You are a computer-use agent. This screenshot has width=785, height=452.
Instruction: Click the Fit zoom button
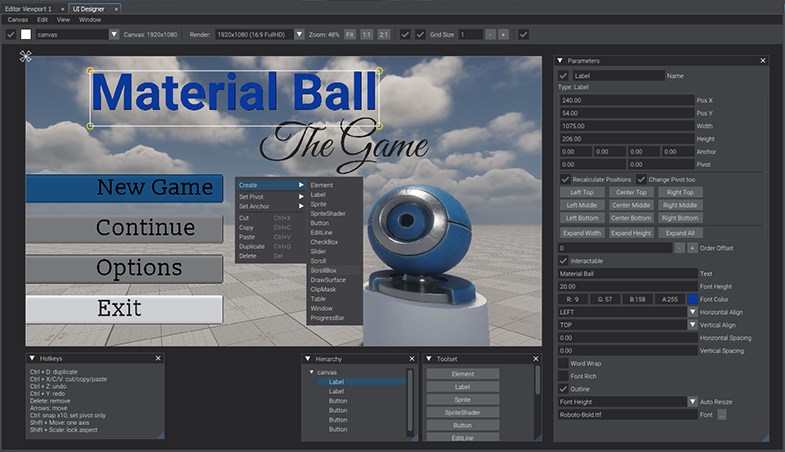point(350,35)
